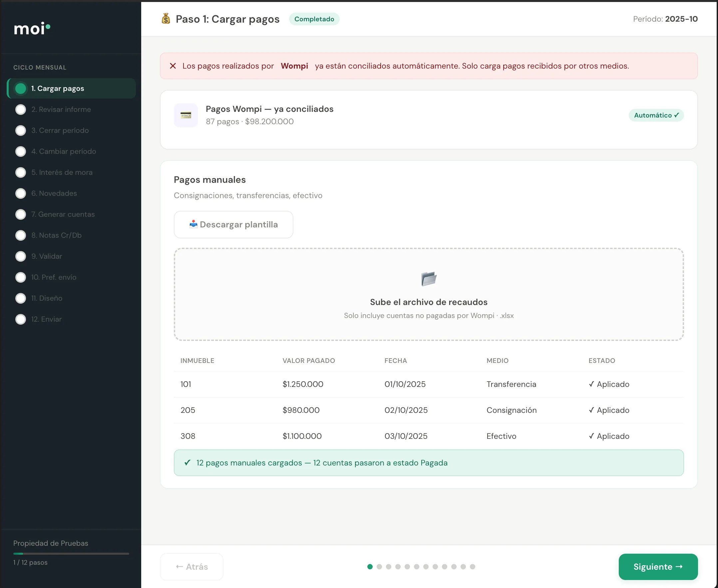Click the credit card icon for Wompi payments
Viewport: 718px width, 588px height.
pos(186,115)
